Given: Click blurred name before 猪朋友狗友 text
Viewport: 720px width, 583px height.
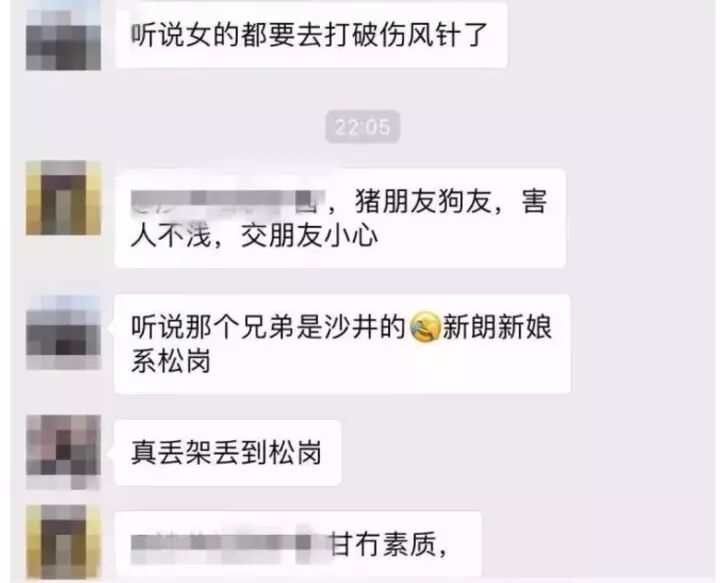Looking at the screenshot, I should pyautogui.click(x=228, y=202).
